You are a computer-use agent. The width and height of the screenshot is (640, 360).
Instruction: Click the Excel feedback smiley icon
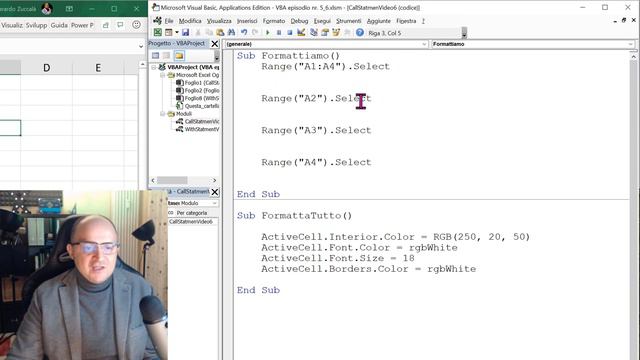click(136, 25)
